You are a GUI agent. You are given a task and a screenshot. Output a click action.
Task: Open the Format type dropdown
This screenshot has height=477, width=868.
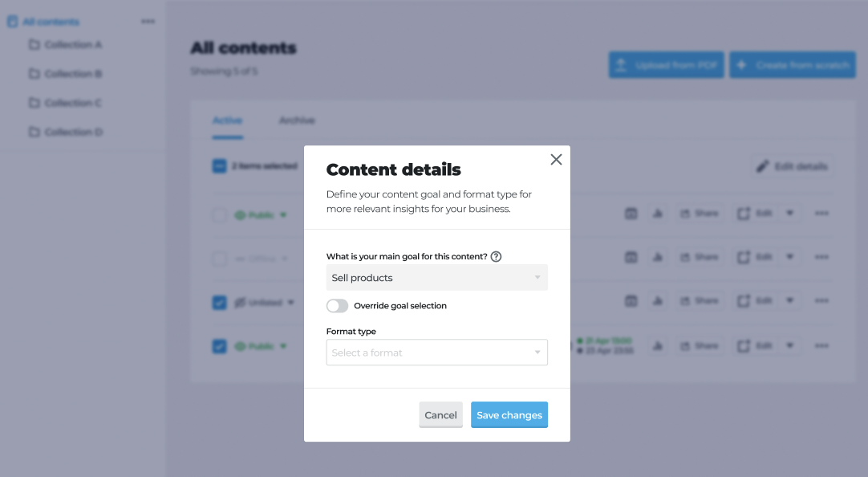tap(436, 353)
